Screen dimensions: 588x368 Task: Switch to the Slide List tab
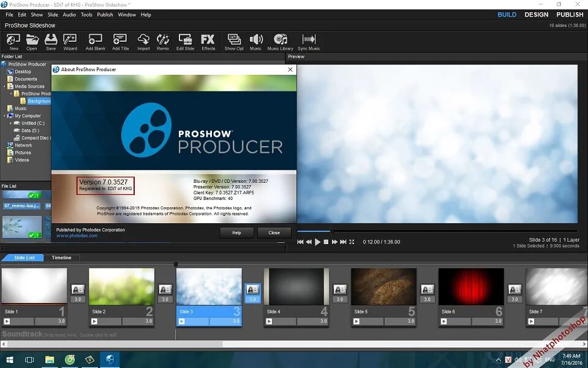coord(24,258)
